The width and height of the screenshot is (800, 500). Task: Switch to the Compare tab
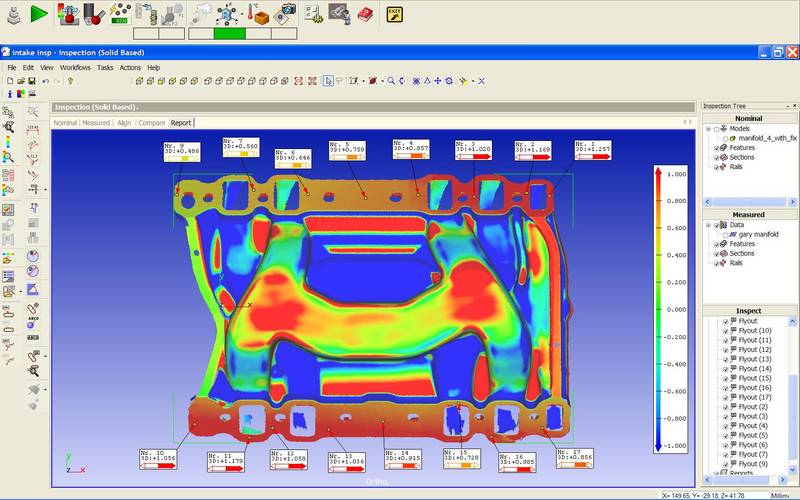point(151,123)
